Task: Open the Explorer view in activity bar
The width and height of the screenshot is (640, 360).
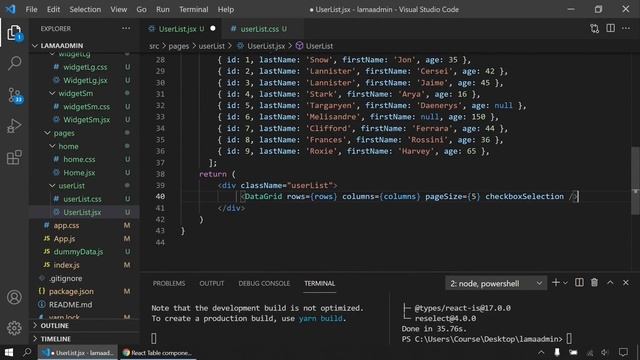Action: pos(14,33)
